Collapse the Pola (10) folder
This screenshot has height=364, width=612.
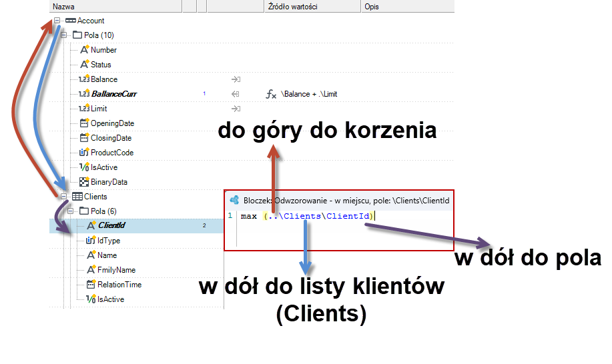click(63, 35)
